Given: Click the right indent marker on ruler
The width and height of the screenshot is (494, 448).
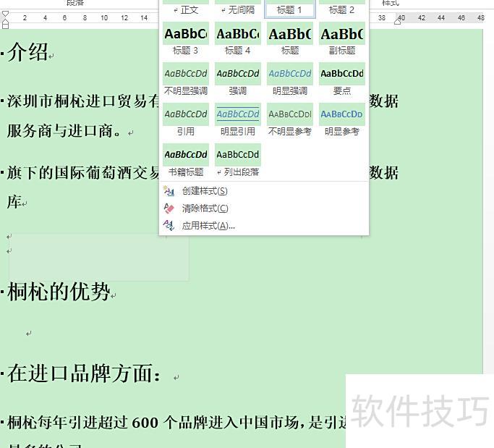Looking at the screenshot, I should click(398, 22).
